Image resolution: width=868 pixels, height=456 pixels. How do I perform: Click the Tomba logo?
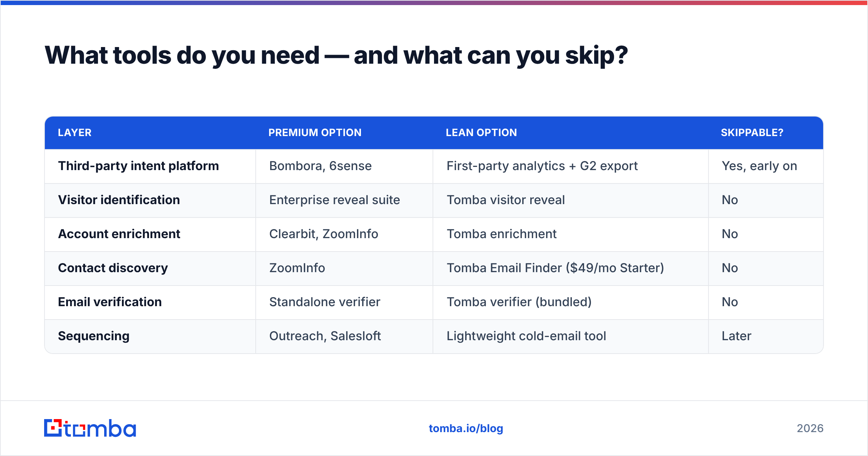click(x=90, y=428)
